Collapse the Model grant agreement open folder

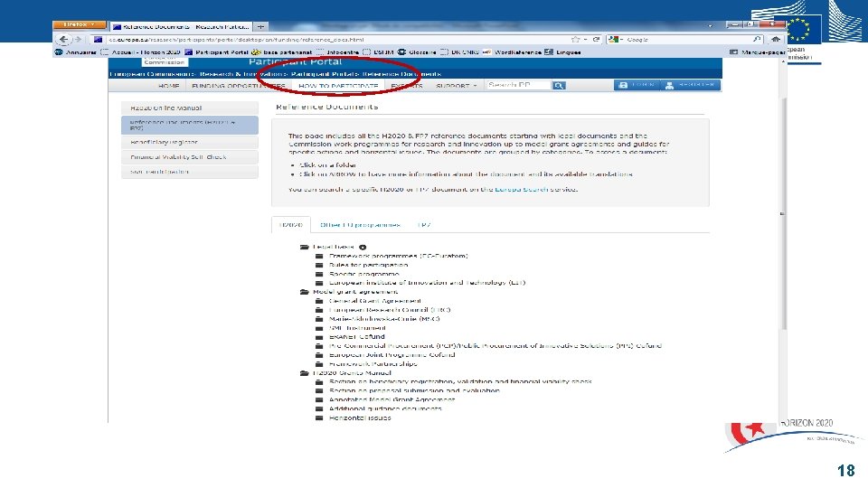[x=305, y=292]
